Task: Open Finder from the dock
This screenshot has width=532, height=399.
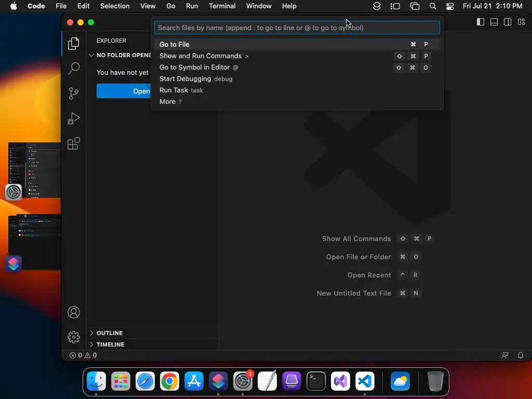Action: [x=96, y=381]
